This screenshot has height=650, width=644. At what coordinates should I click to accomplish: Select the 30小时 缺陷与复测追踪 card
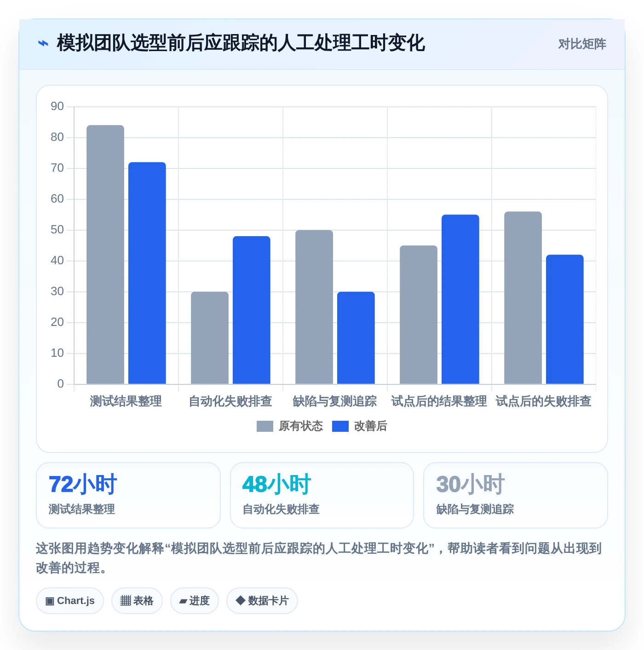tap(516, 495)
